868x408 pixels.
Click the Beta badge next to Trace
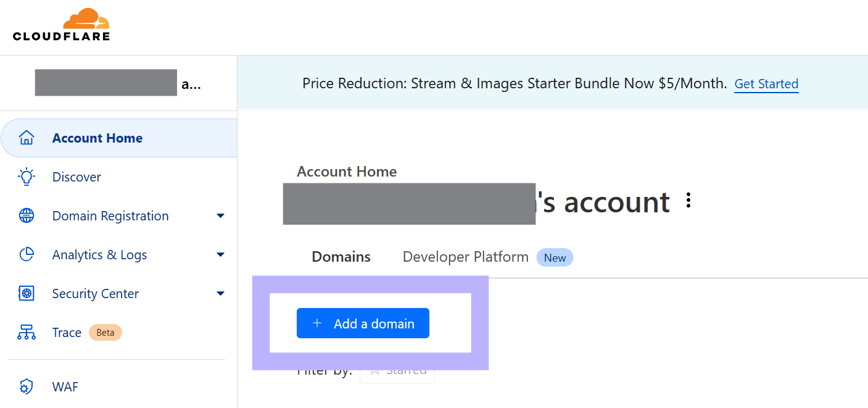click(x=105, y=332)
